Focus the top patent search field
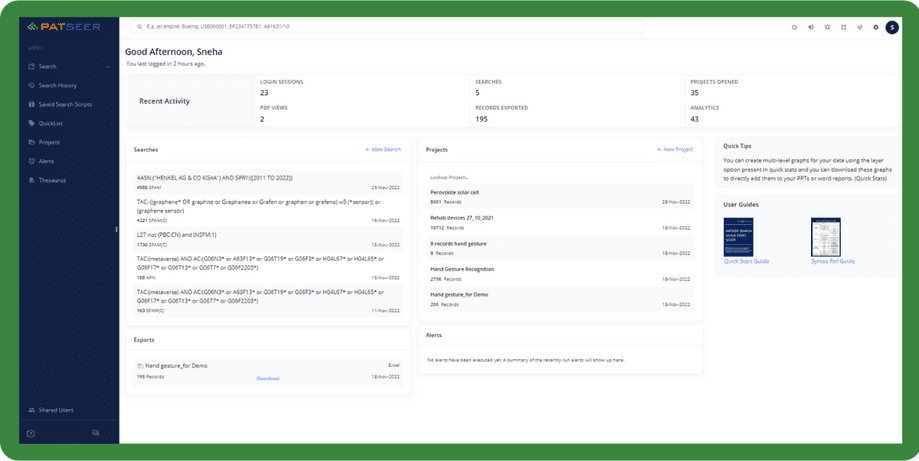919x461 pixels. point(387,27)
